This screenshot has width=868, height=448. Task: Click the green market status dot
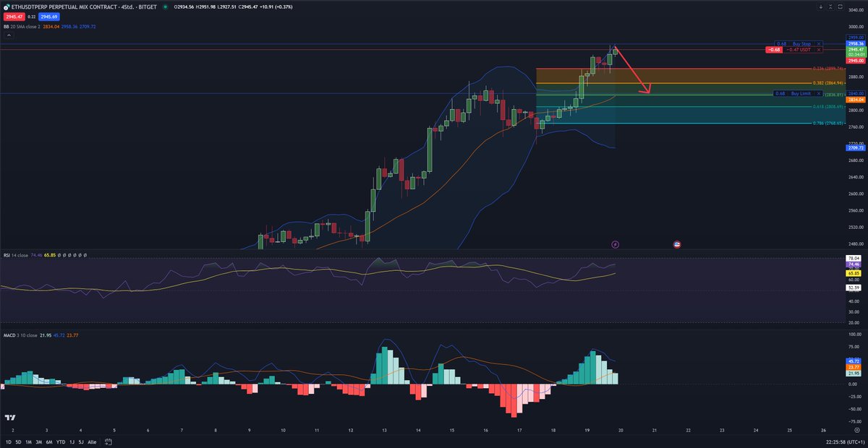166,7
